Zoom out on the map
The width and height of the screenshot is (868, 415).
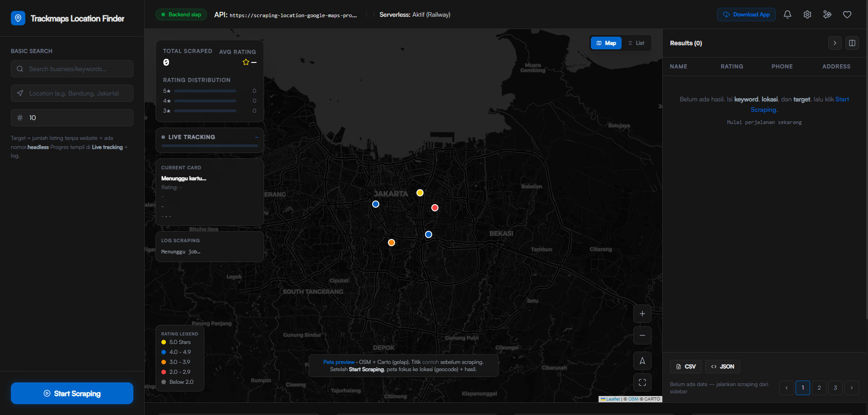(642, 335)
